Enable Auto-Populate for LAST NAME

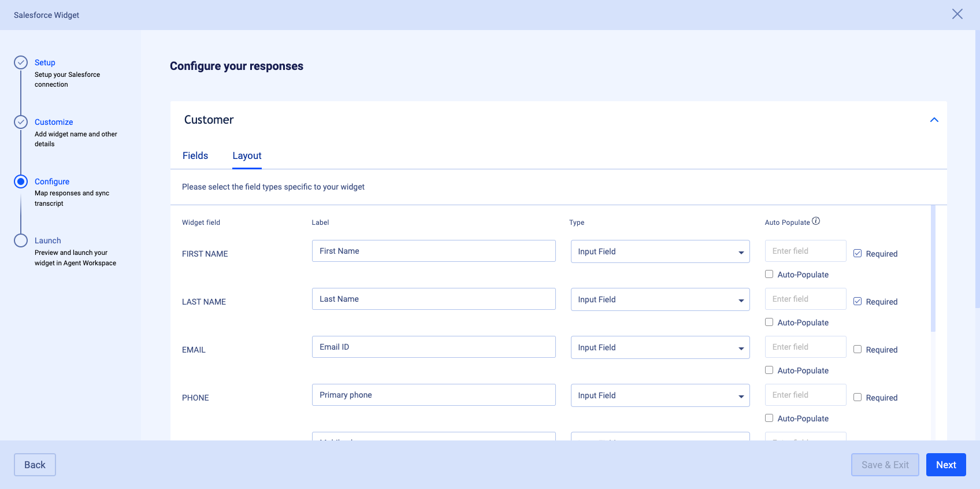pos(769,322)
